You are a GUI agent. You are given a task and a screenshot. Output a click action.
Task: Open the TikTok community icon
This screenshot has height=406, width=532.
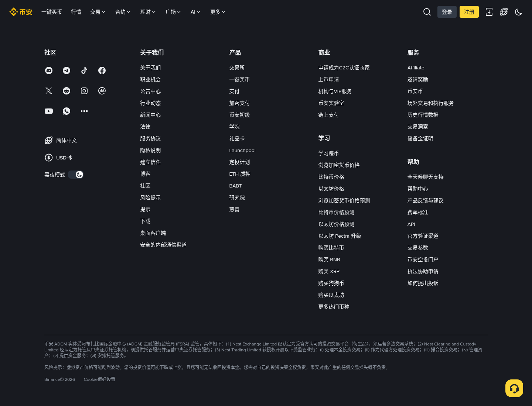point(84,70)
